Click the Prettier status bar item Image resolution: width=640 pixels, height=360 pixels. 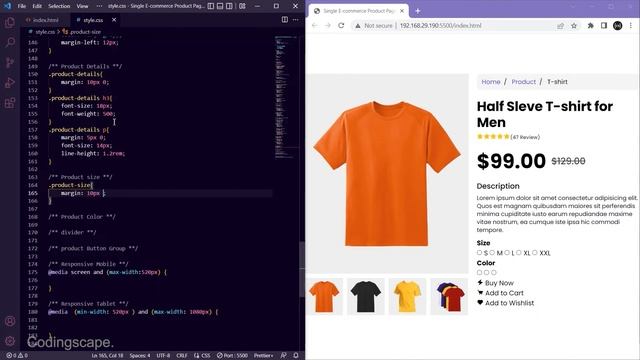click(x=264, y=356)
